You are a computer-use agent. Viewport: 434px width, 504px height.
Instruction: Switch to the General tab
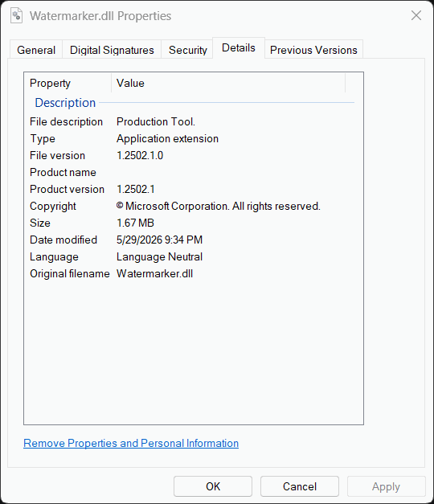pos(36,50)
